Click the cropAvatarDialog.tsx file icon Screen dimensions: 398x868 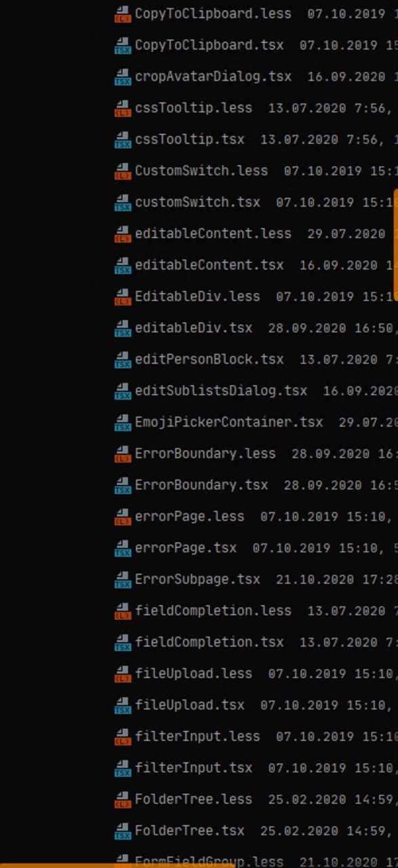click(x=123, y=77)
